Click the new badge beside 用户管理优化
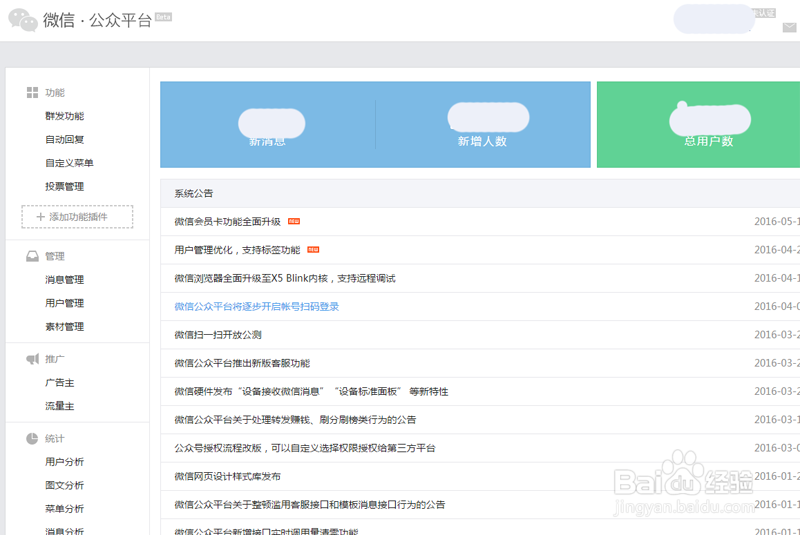This screenshot has height=535, width=800. pyautogui.click(x=313, y=249)
